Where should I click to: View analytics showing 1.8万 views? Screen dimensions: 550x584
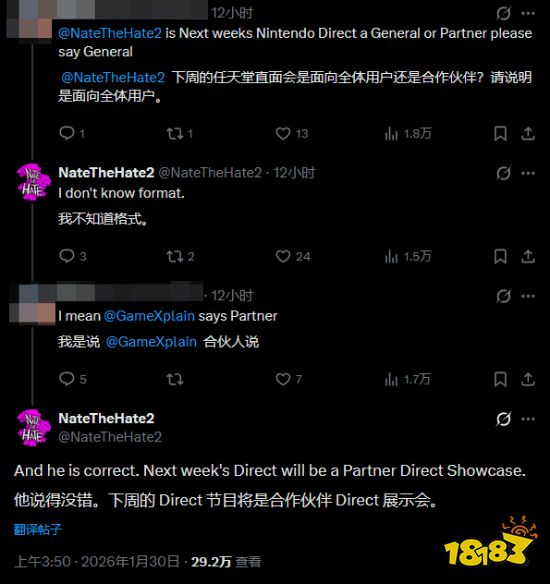[x=408, y=134]
